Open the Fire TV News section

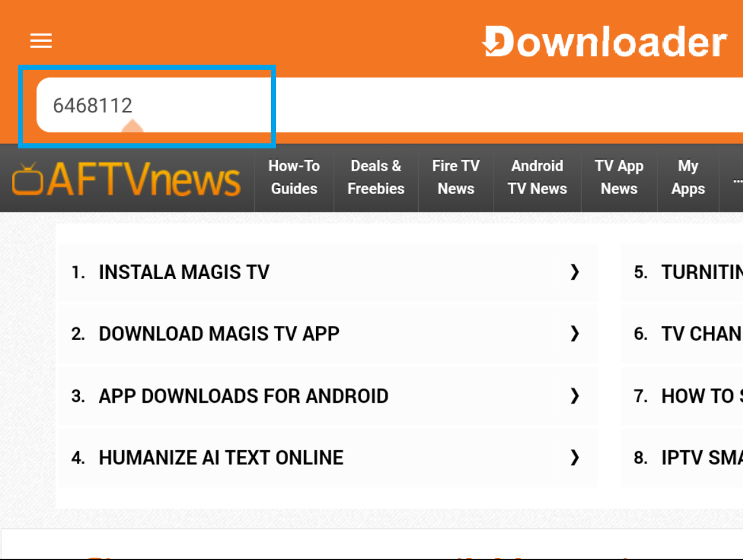click(456, 178)
